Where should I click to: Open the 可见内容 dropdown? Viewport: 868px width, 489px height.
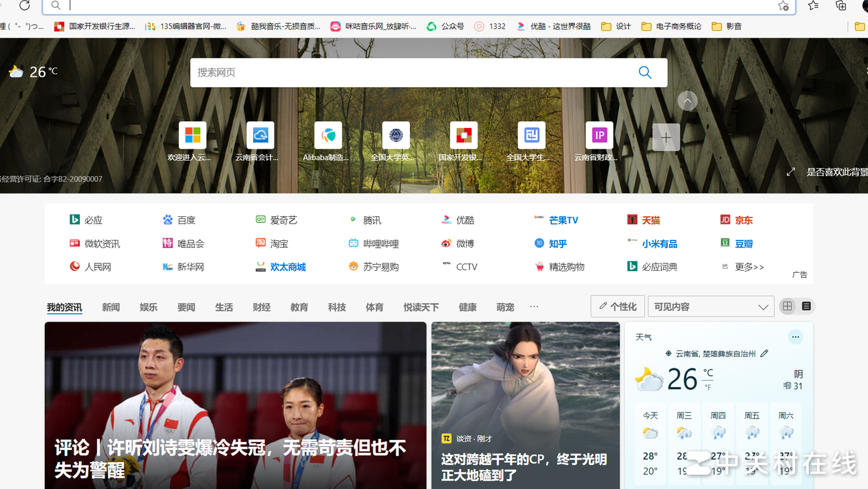point(711,307)
